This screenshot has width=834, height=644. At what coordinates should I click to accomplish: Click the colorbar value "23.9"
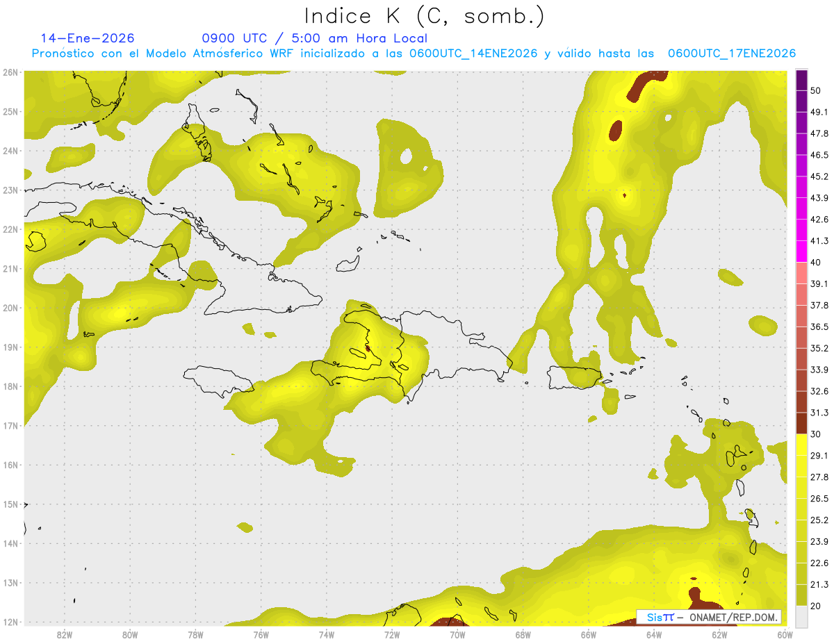pyautogui.click(x=819, y=542)
